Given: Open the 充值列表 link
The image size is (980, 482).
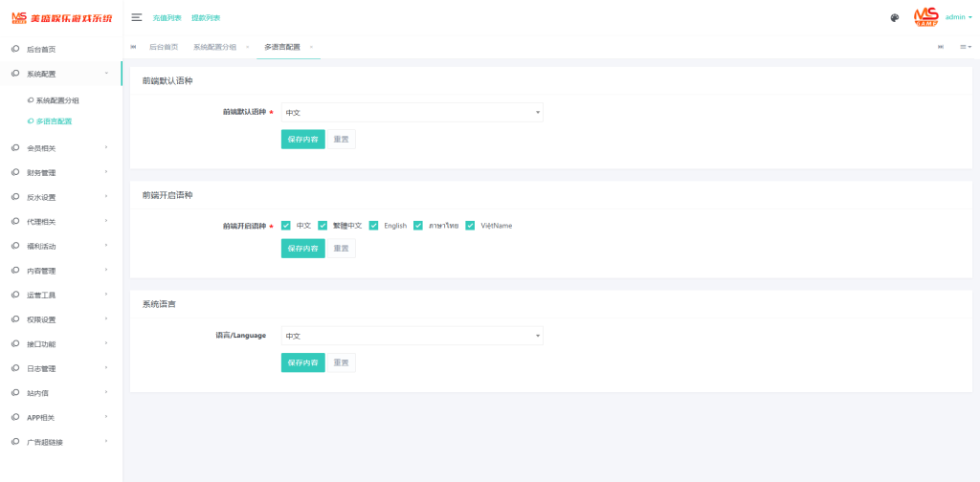Looking at the screenshot, I should click(x=167, y=17).
